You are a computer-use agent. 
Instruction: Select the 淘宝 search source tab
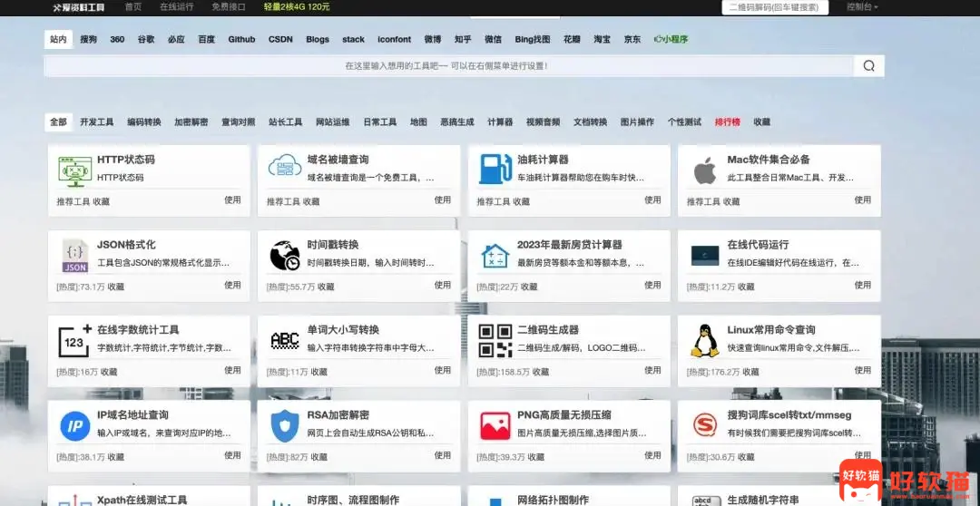pyautogui.click(x=603, y=39)
